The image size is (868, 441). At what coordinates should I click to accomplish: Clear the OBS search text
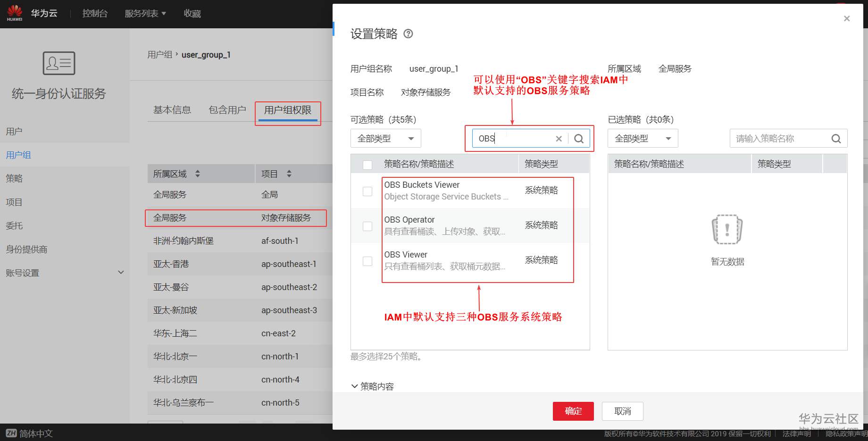(559, 139)
